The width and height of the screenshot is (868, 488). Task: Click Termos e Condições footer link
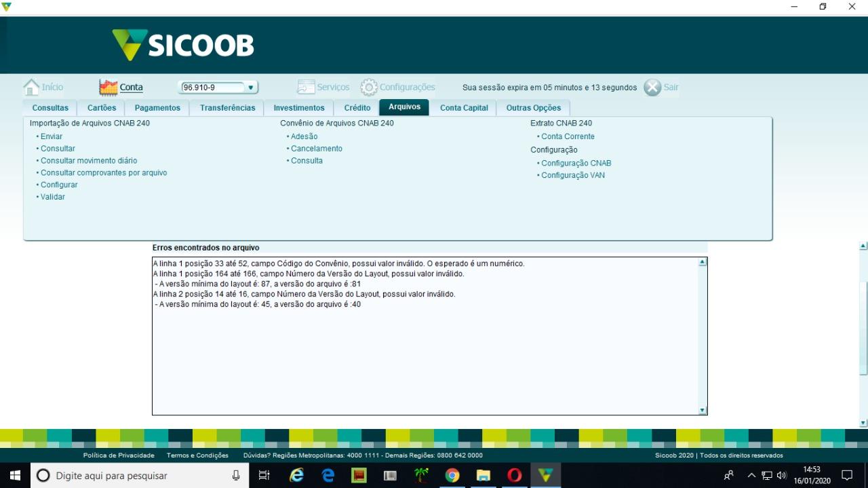tap(197, 455)
